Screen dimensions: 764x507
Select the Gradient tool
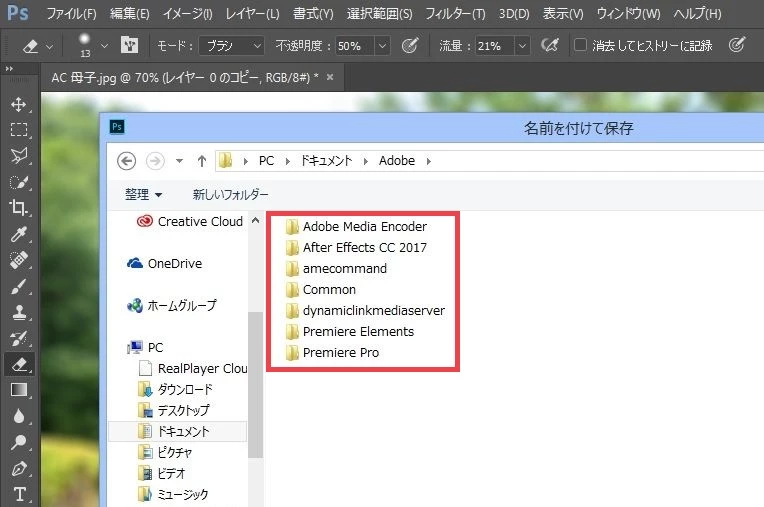click(19, 390)
